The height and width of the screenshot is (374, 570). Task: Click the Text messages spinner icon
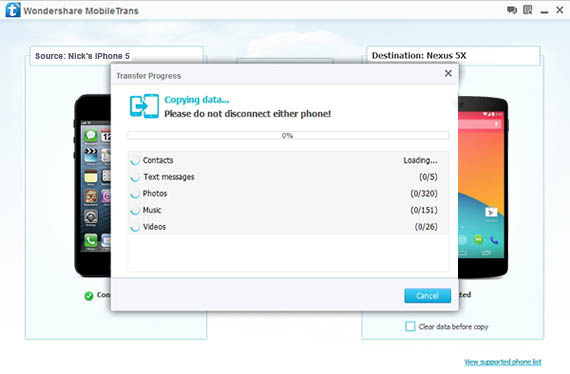[135, 177]
